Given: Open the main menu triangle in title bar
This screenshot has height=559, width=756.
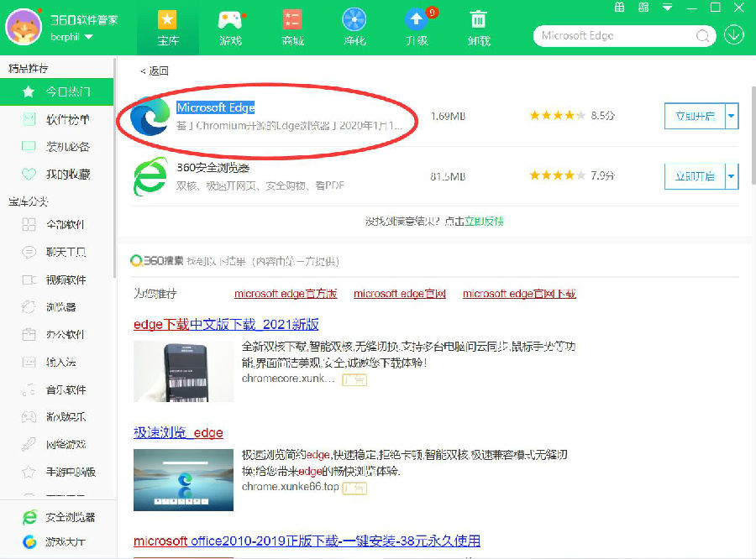Looking at the screenshot, I should (668, 8).
